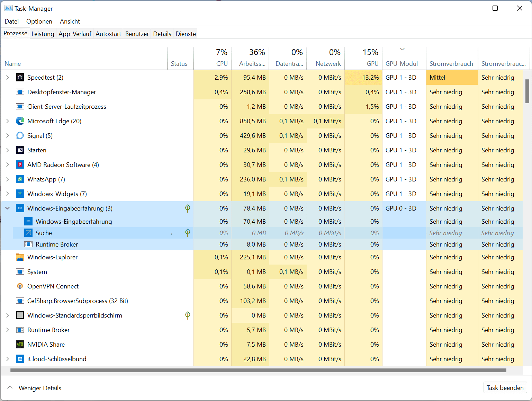Click the vertical scrollbar thumb
Screen dimensions: 532x401
527,91
